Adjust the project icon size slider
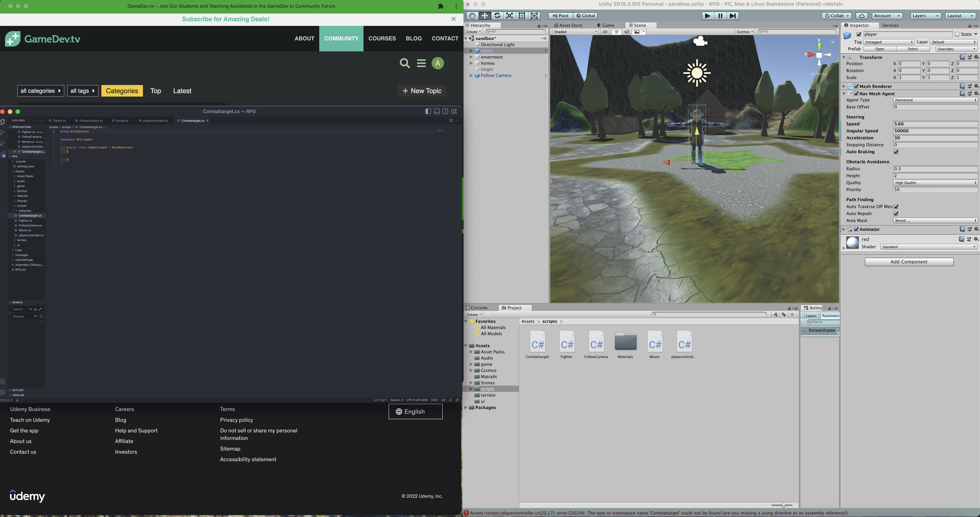Screen dimensions: 980x517 [783, 505]
